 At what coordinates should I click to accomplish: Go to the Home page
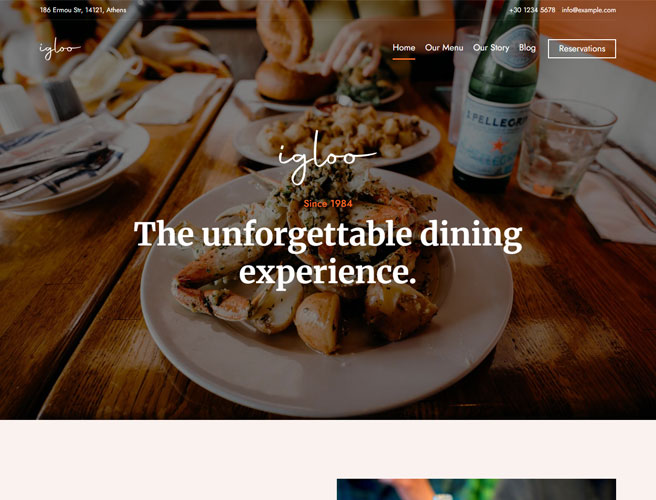pos(403,48)
